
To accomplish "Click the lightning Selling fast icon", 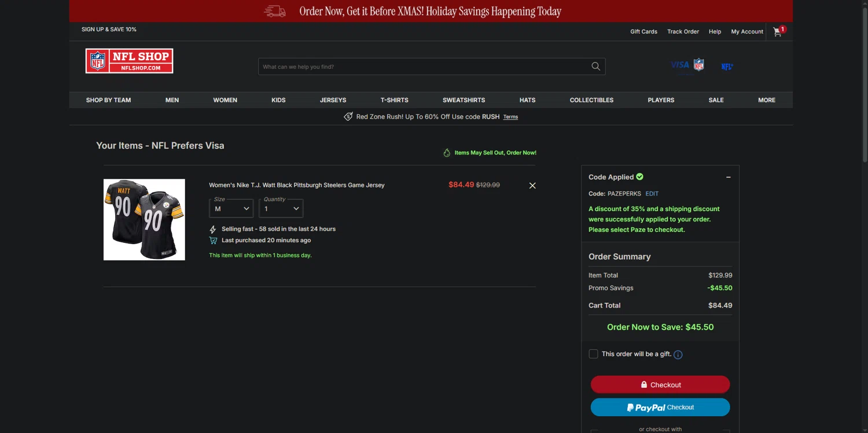I will coord(213,230).
